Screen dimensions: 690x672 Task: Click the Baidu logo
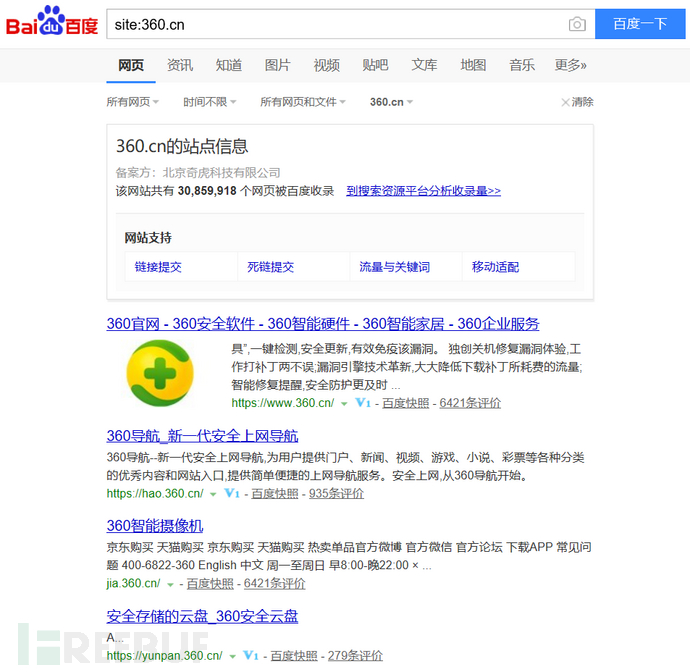pos(51,21)
